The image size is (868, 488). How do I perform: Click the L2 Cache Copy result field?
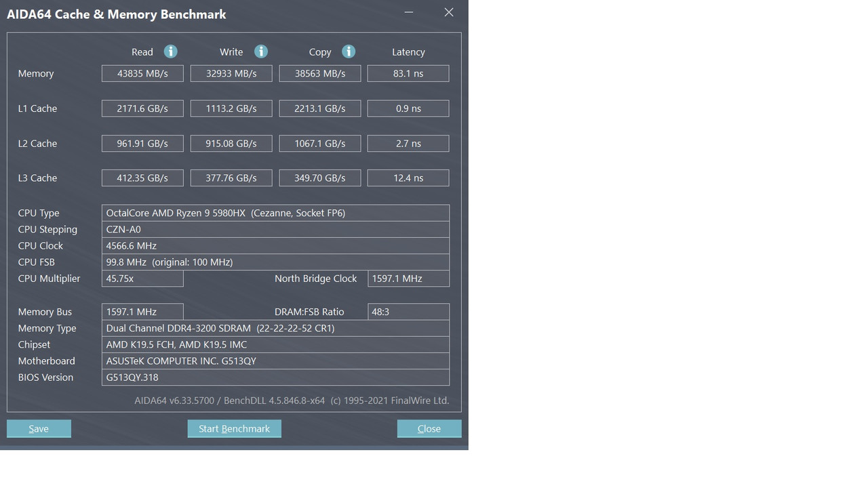(319, 143)
